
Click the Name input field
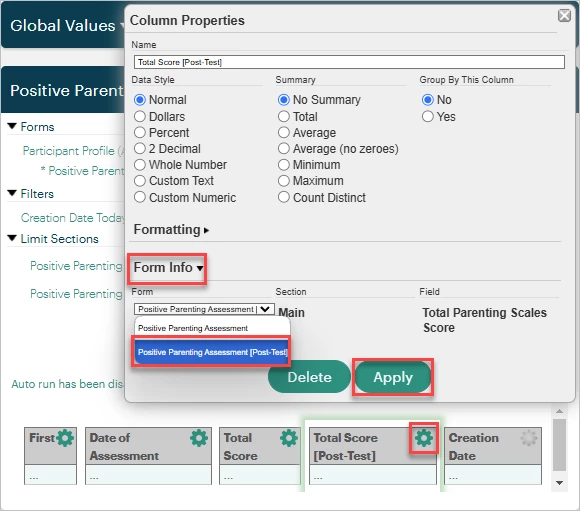point(349,62)
